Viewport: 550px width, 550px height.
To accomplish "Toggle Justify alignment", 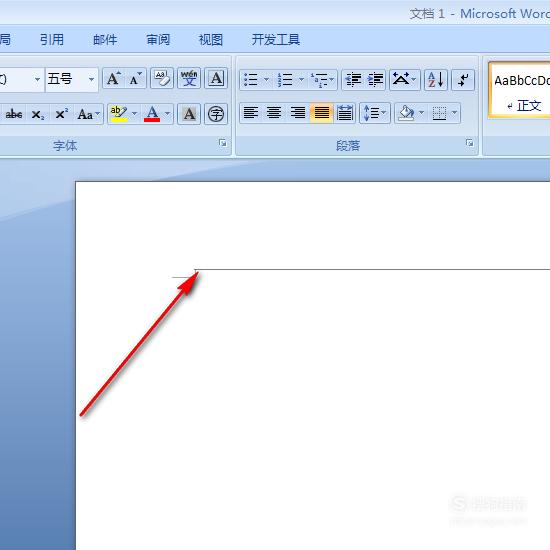I will [x=321, y=113].
